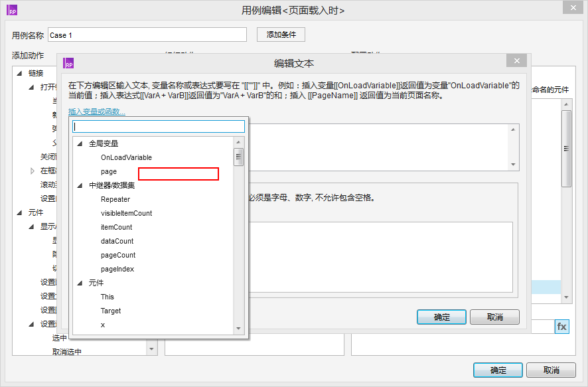Choose Target widget entry
588x387 pixels.
pos(111,311)
